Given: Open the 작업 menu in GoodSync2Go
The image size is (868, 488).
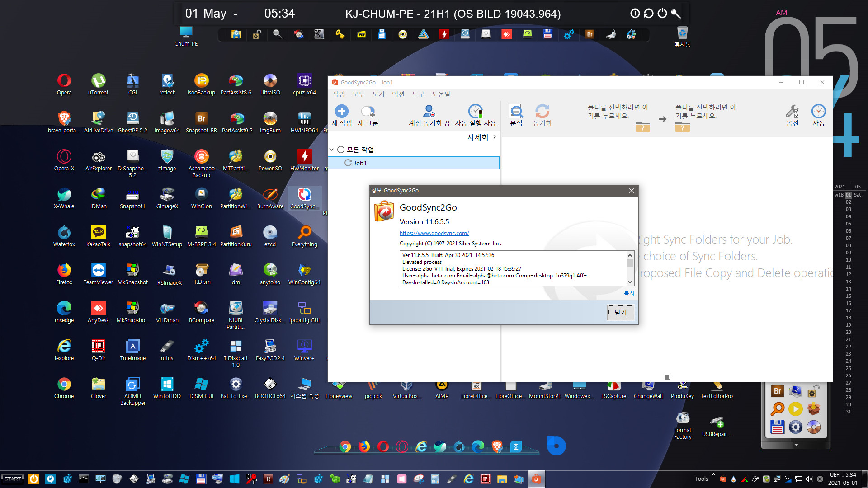Looking at the screenshot, I should (339, 94).
